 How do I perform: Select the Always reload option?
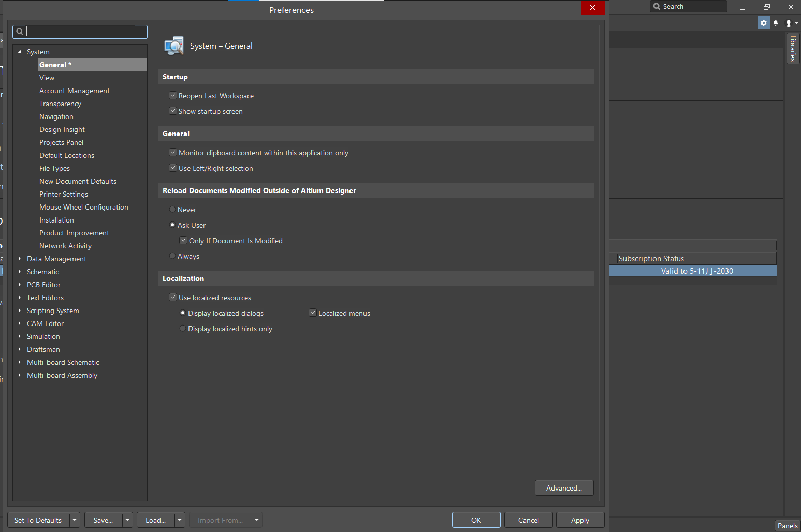pos(172,256)
